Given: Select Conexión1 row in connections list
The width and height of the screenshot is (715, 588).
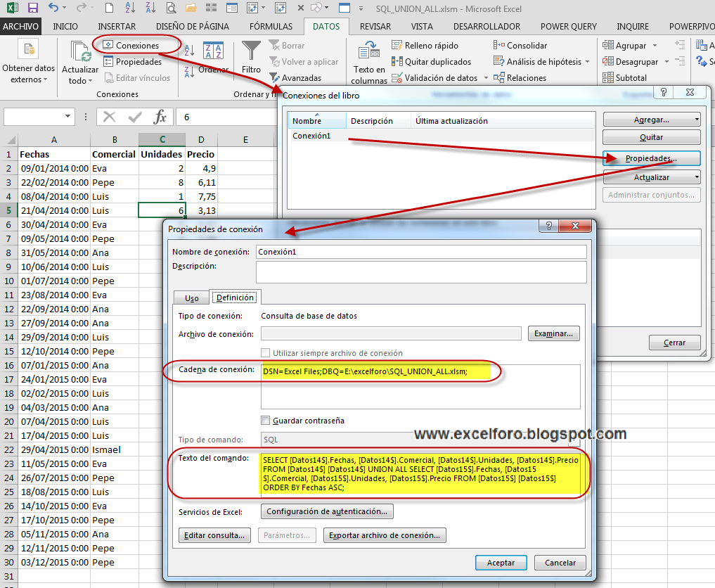Looking at the screenshot, I should pyautogui.click(x=441, y=136).
